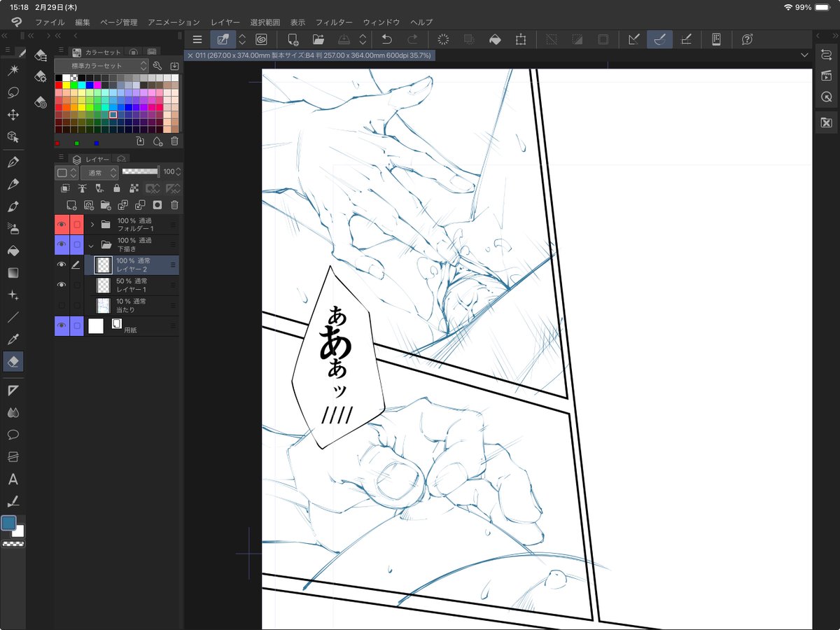Click the New canvas icon
Image resolution: width=840 pixels, height=630 pixels.
(x=293, y=40)
